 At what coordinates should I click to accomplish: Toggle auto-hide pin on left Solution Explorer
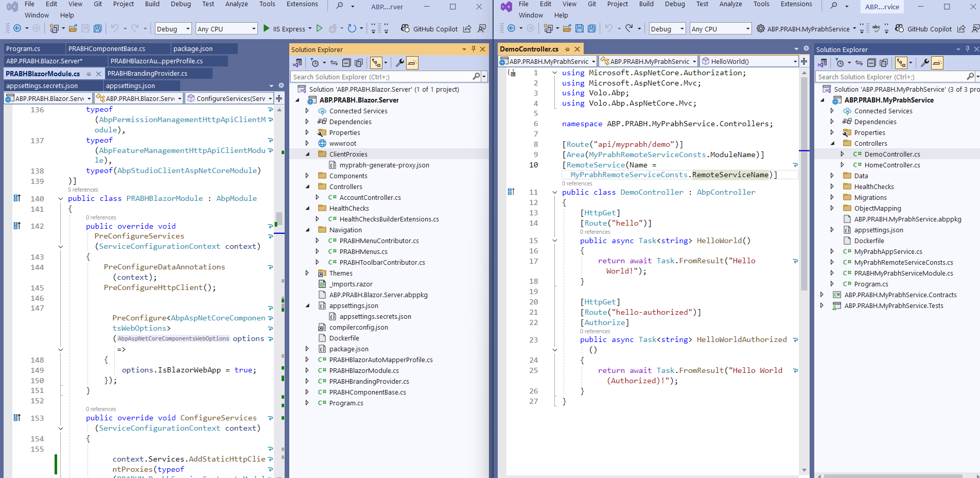tap(473, 49)
